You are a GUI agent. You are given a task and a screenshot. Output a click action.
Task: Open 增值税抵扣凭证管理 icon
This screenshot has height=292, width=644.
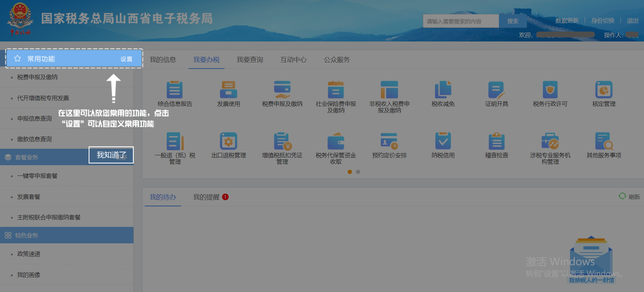(282, 141)
